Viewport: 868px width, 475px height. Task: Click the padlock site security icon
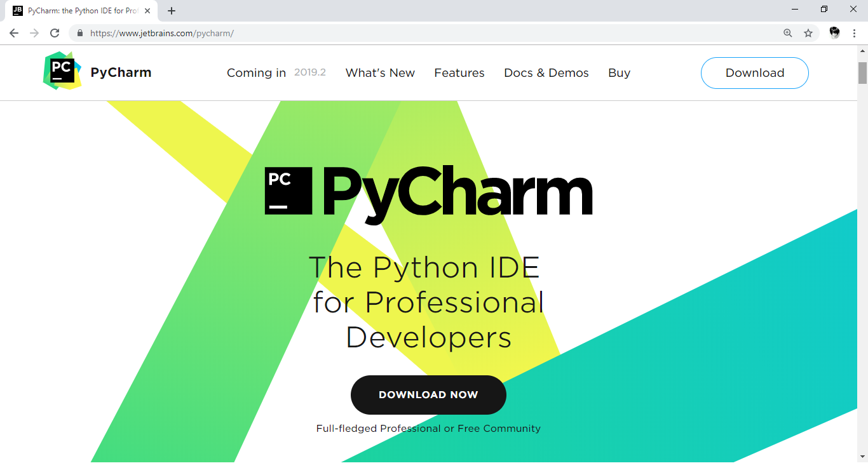pyautogui.click(x=80, y=33)
